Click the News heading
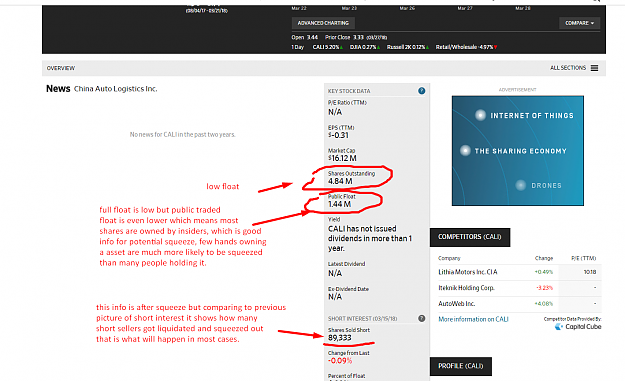The image size is (625, 381). [58, 88]
